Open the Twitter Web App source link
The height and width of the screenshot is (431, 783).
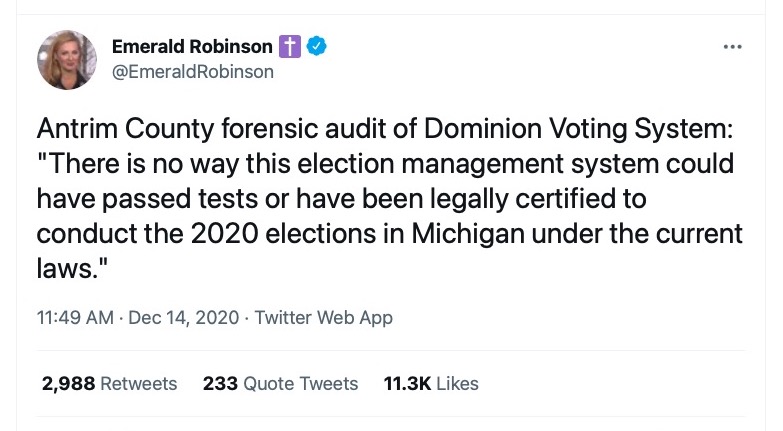(324, 318)
